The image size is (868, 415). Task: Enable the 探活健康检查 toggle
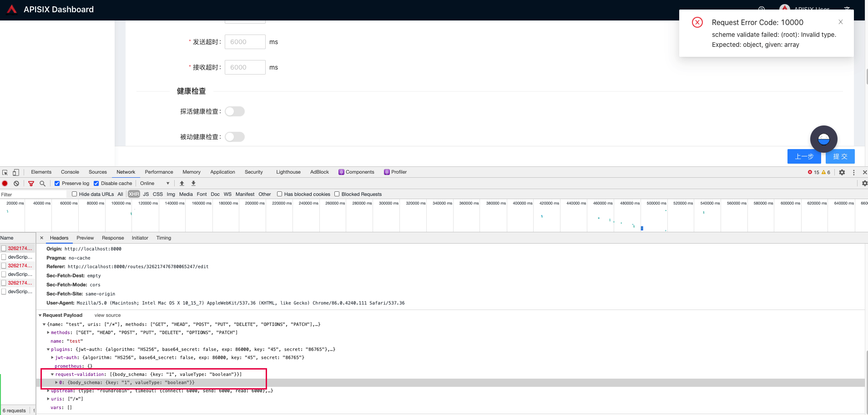point(234,111)
